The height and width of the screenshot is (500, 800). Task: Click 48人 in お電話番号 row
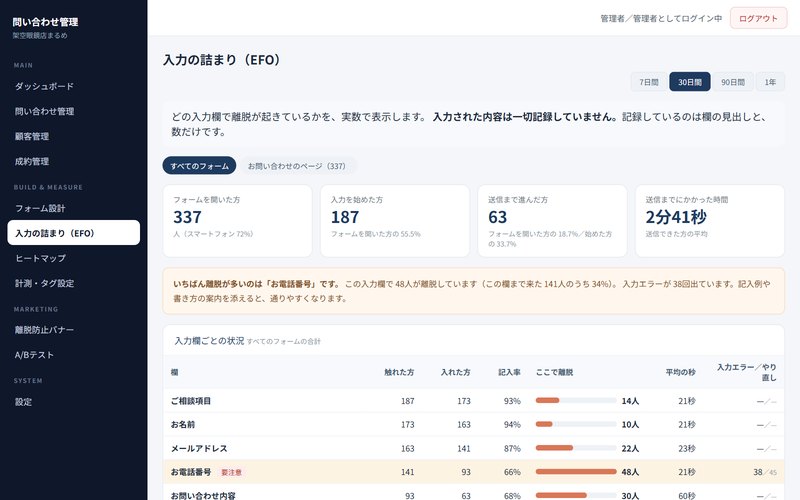coord(630,472)
